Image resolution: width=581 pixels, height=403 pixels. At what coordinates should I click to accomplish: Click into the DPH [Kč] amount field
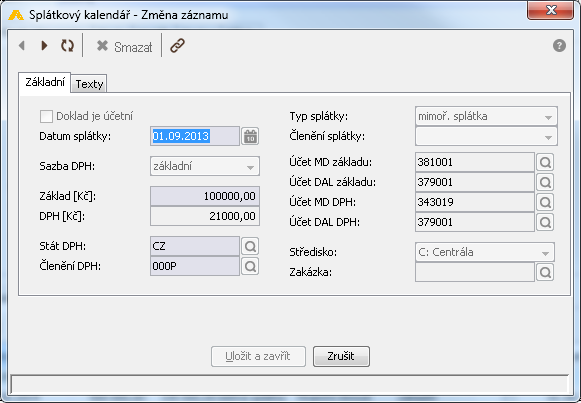205,216
